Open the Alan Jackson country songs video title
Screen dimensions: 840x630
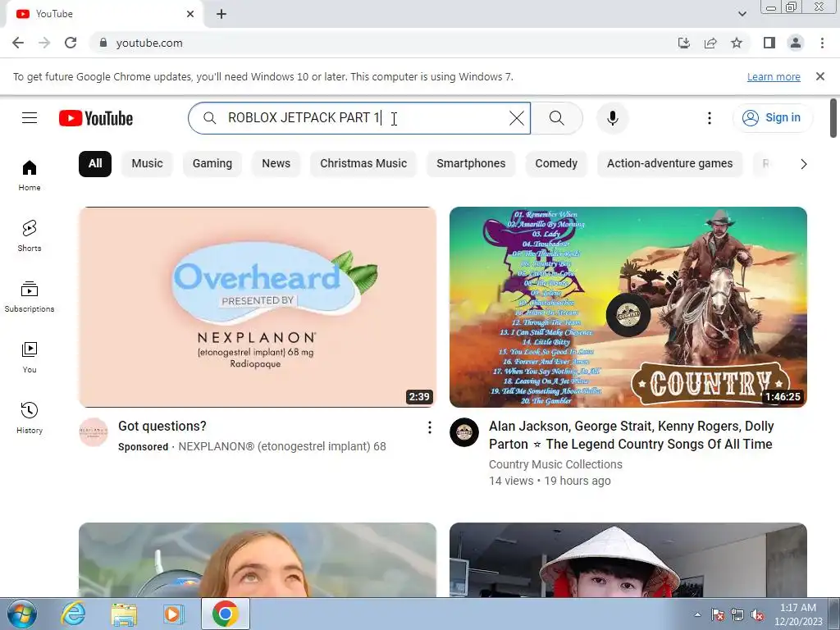[x=631, y=435]
